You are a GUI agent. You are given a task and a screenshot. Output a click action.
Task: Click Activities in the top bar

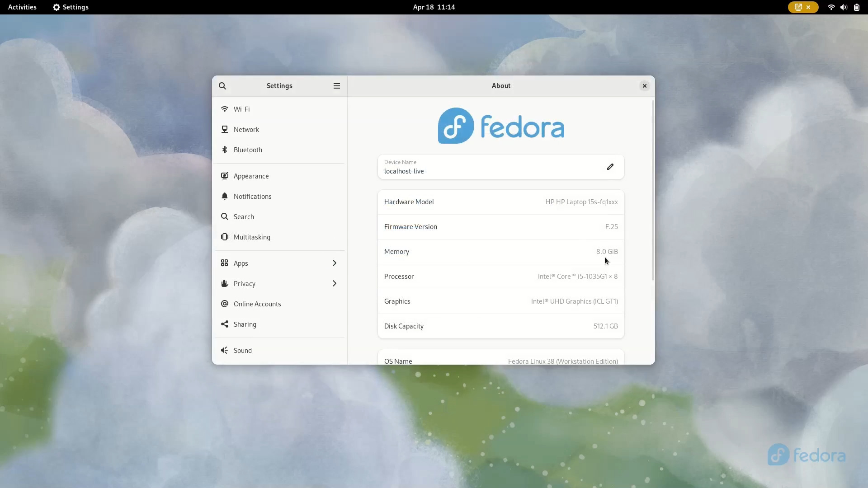[22, 7]
